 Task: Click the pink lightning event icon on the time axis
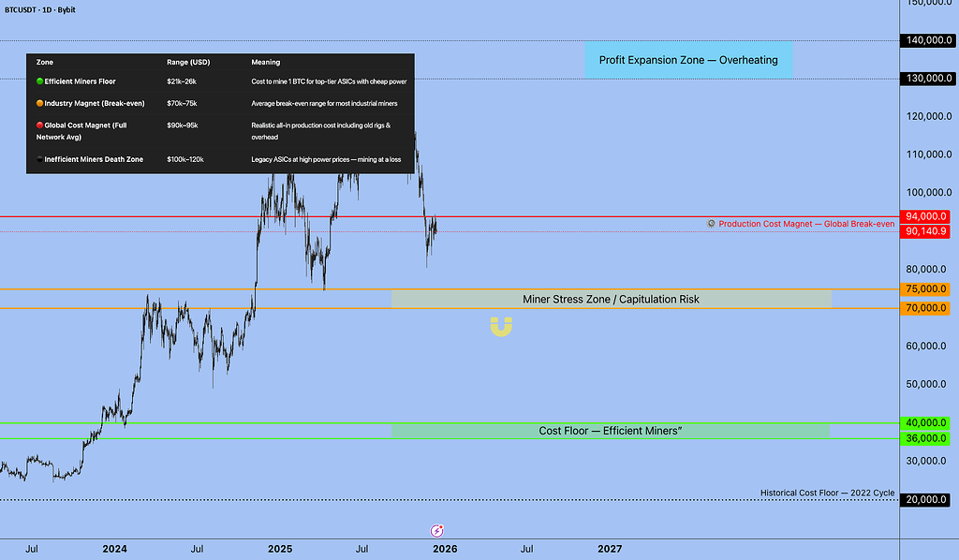pos(436,530)
